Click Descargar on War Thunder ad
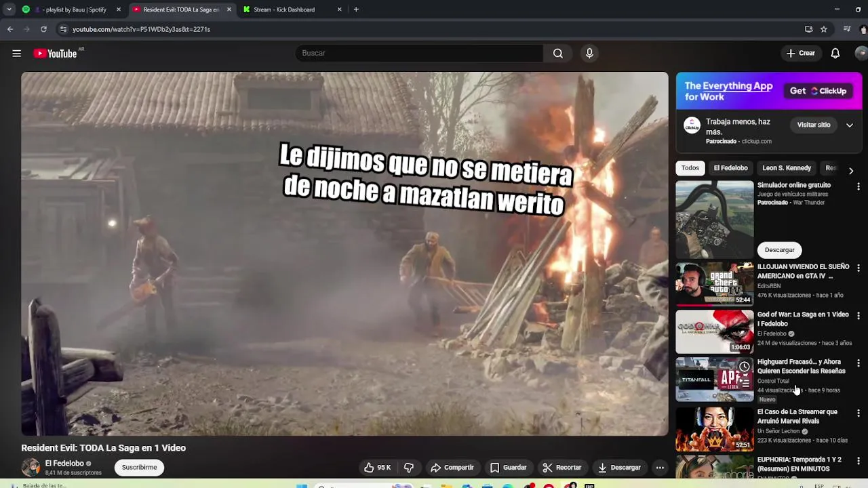 [x=780, y=250]
